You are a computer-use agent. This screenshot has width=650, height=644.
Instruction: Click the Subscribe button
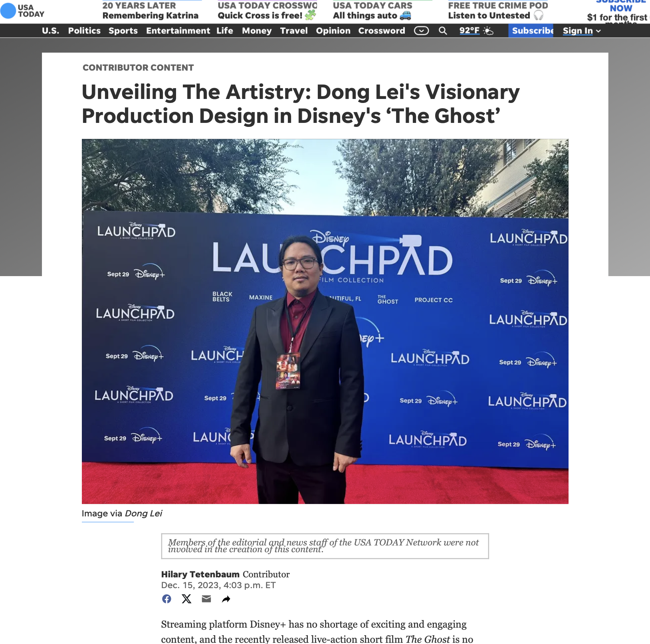pyautogui.click(x=531, y=31)
